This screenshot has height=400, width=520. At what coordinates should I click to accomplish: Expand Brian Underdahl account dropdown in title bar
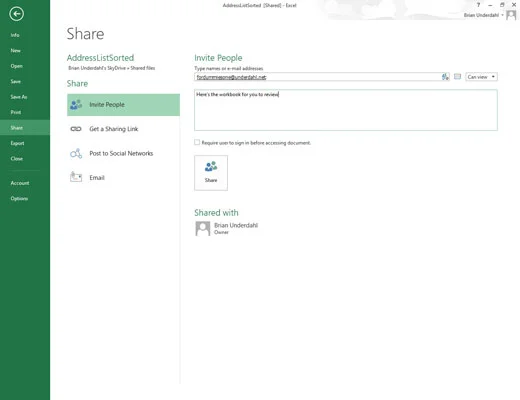pos(502,15)
